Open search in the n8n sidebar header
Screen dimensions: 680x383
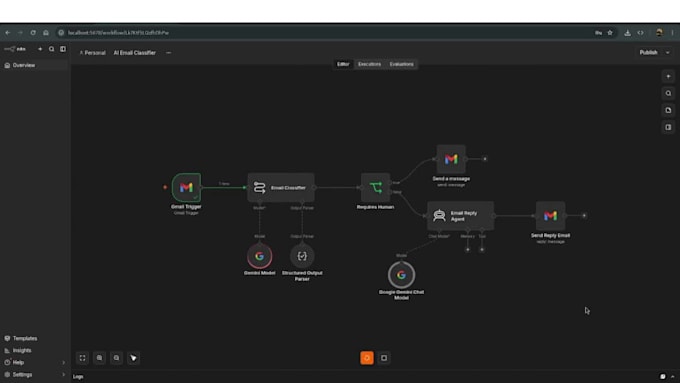click(x=52, y=49)
